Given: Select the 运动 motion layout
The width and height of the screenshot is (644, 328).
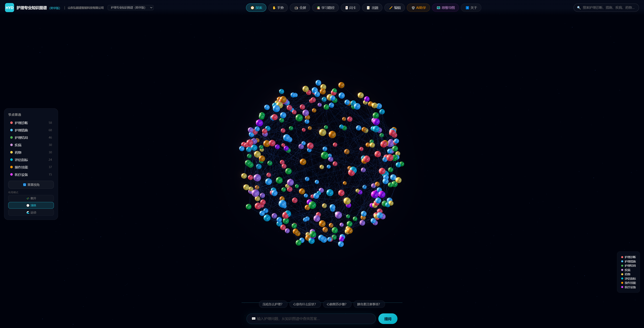Looking at the screenshot, I should click(x=31, y=212).
